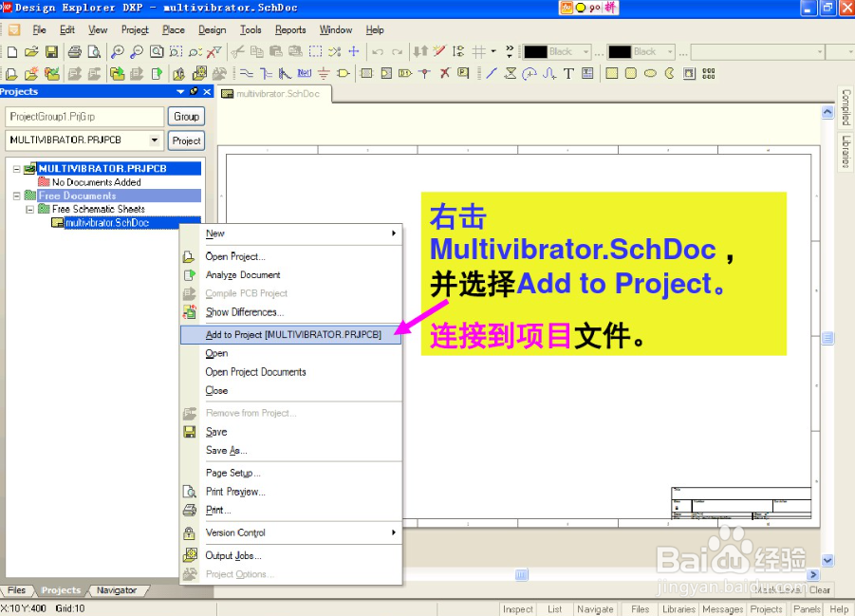
Task: Open the grid options dropdown arrow
Action: tap(493, 52)
